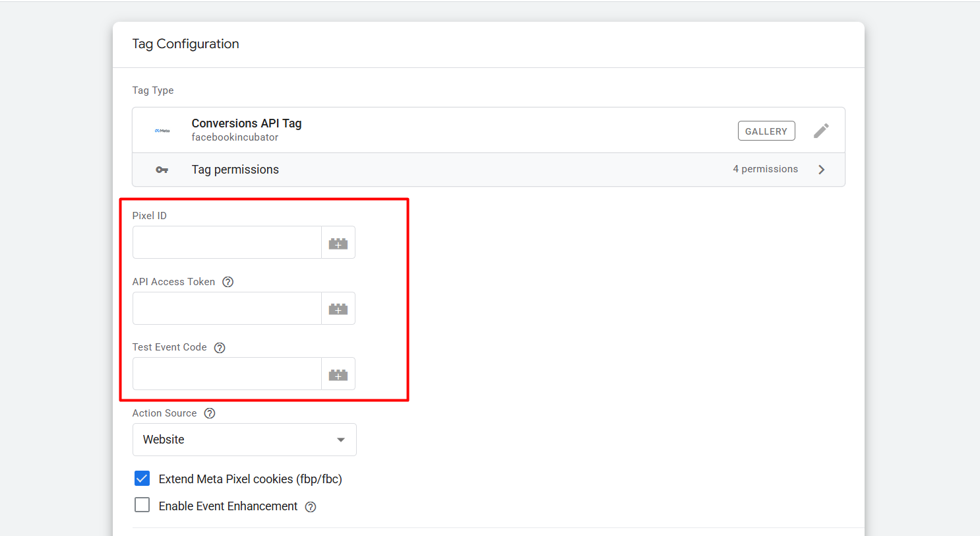Uncheck Extend Meta Pixel cookies (fbp/fbc)
The image size is (980, 536).
click(x=142, y=479)
